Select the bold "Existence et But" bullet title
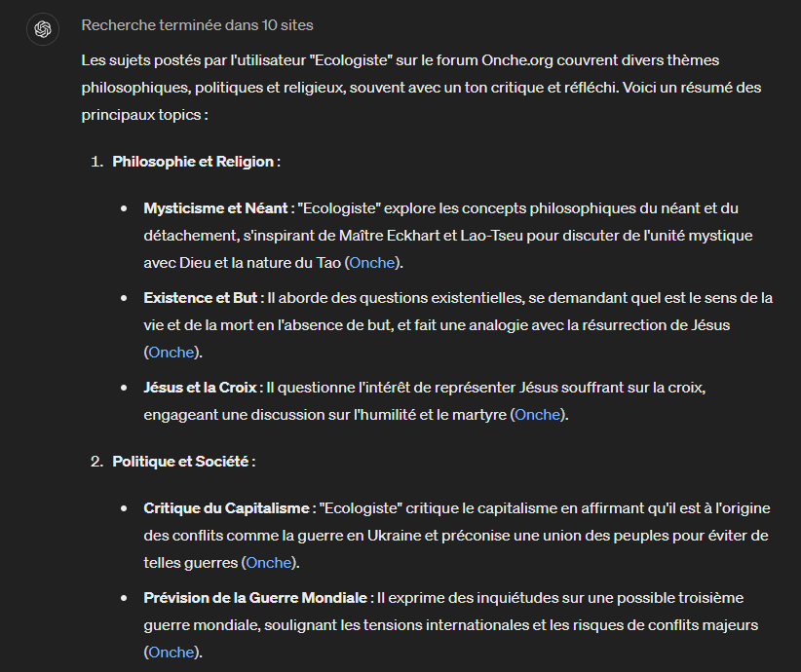This screenshot has width=801, height=672. pyautogui.click(x=201, y=298)
